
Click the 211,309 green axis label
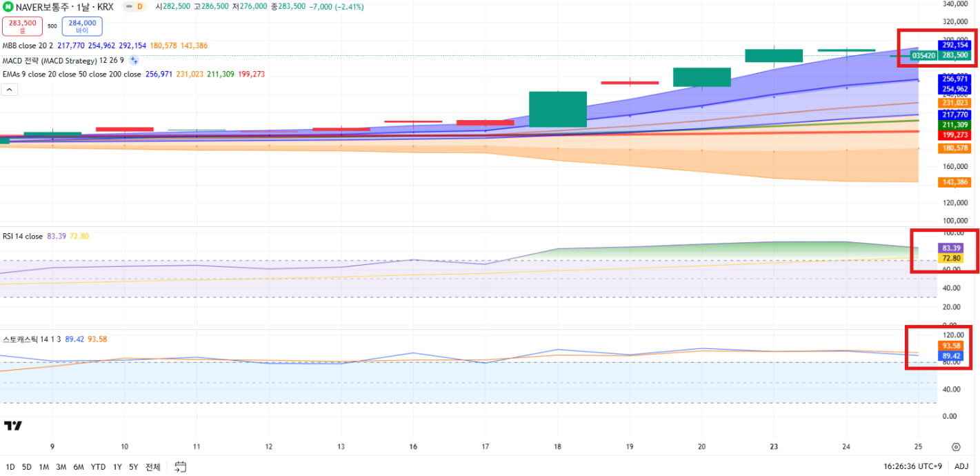(x=955, y=125)
